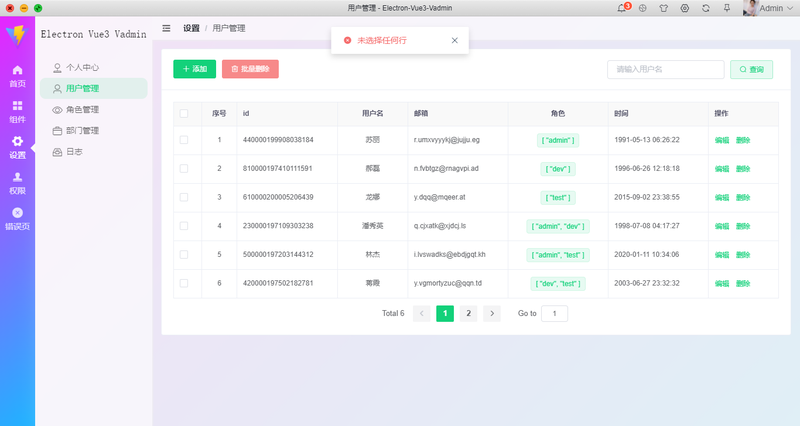
Task: Click the 查询 search button
Action: 752,69
